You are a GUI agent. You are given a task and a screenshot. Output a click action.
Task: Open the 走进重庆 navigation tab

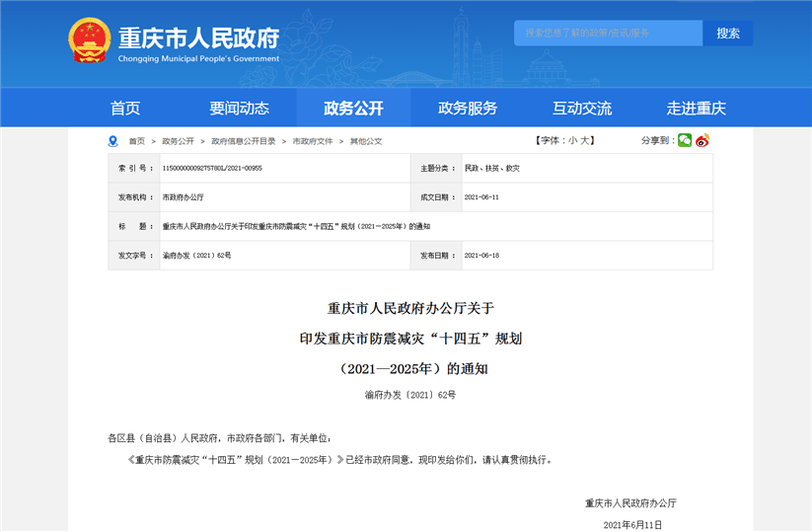pyautogui.click(x=696, y=109)
